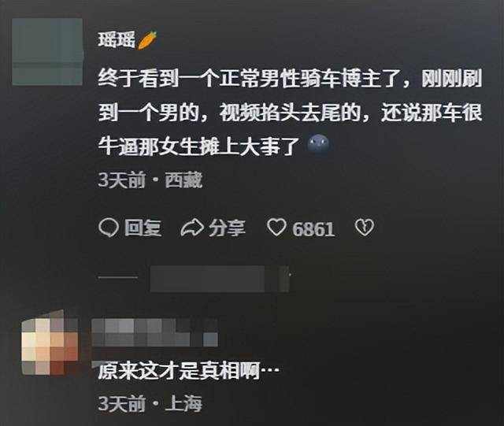Tap the blurred expand-replies text bar
Image resolution: width=504 pixels, height=426 pixels.
220,279
